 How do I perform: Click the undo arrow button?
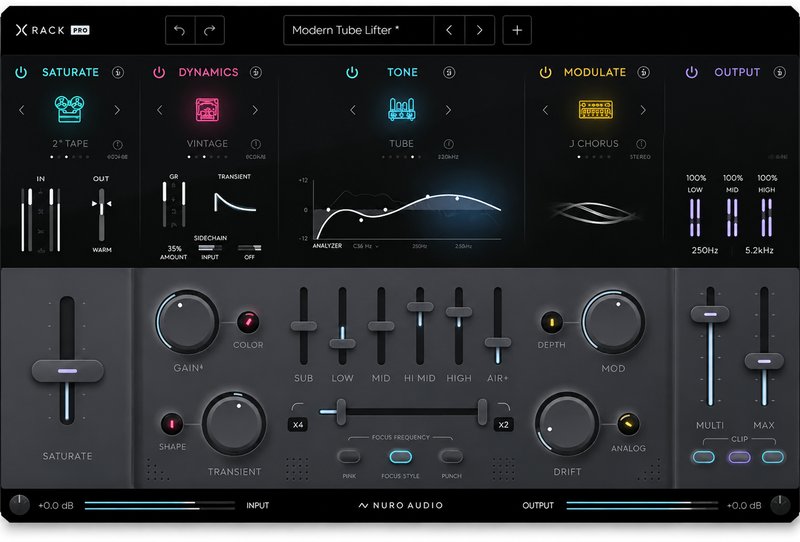coord(180,30)
